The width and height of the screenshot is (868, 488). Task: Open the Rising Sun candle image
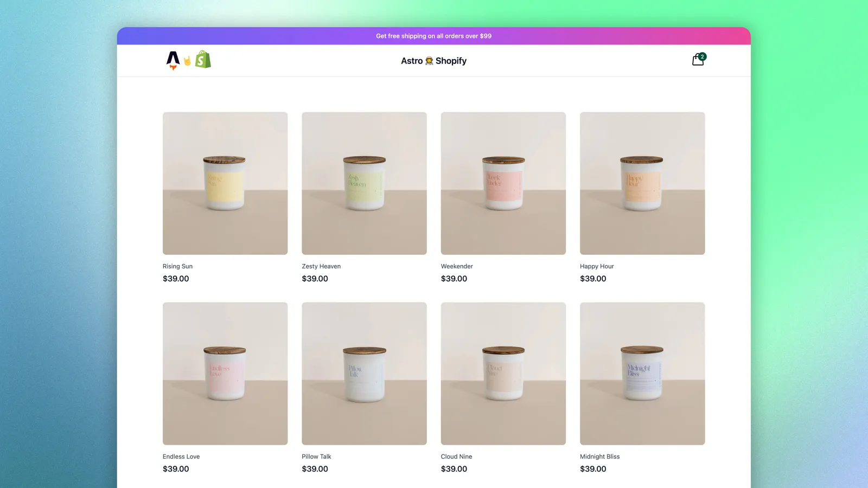[225, 183]
